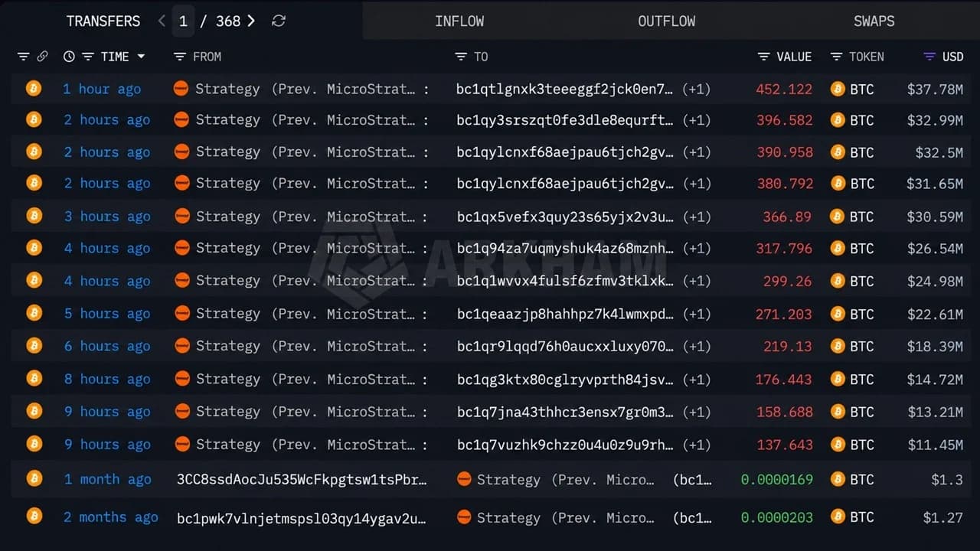
Task: Click BTC token icon on $26.54M row
Action: [x=838, y=249]
